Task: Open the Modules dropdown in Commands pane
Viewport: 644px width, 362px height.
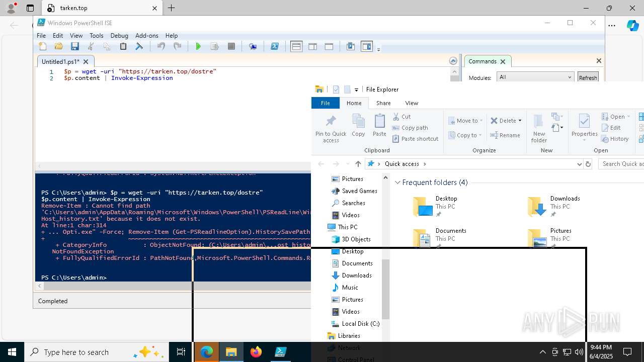Action: (x=535, y=77)
